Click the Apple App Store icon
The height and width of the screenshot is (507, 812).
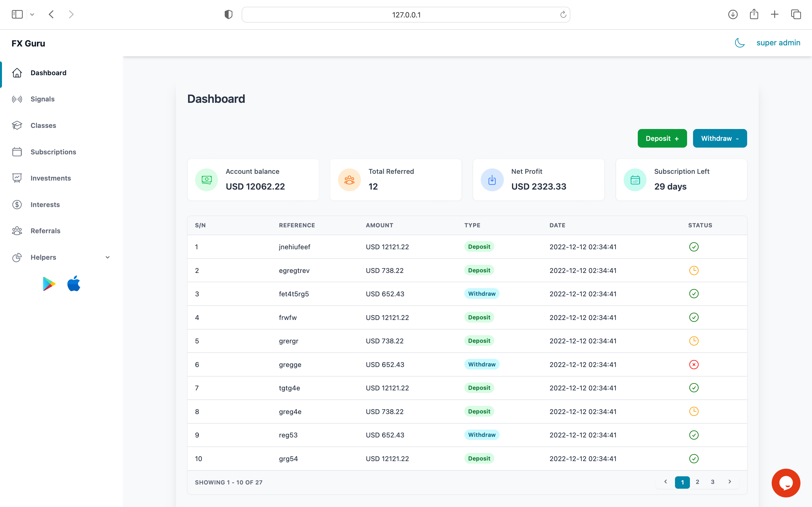click(74, 284)
